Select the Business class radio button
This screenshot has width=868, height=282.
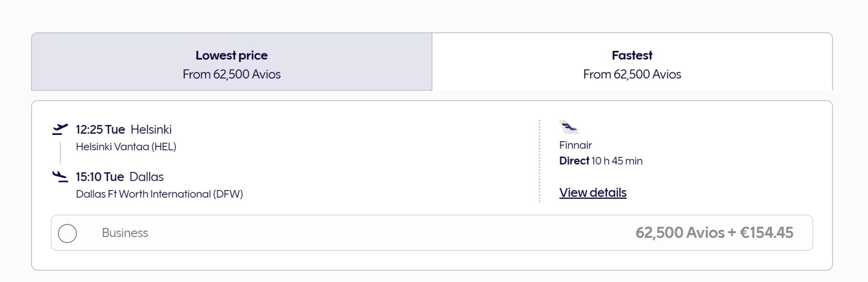pos(67,233)
